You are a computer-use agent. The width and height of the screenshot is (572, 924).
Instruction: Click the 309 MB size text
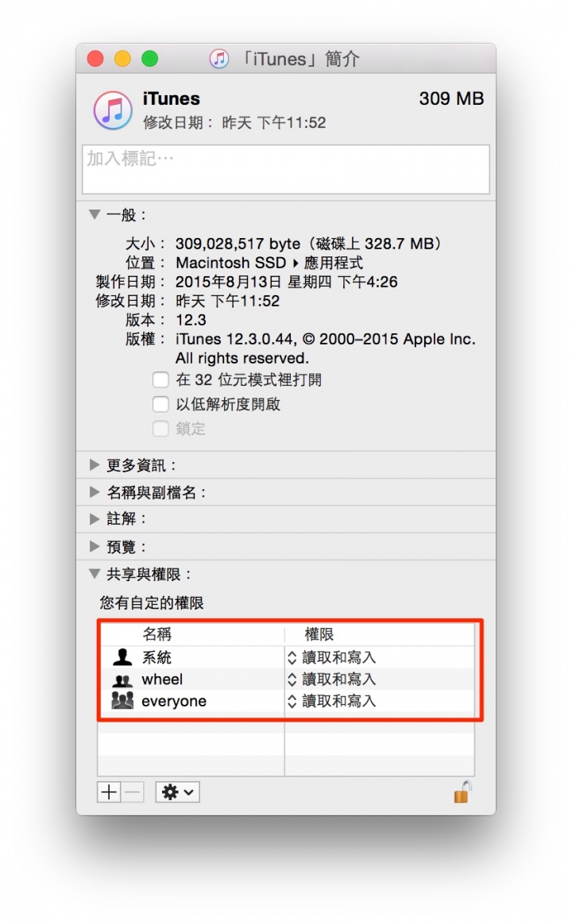pyautogui.click(x=452, y=98)
